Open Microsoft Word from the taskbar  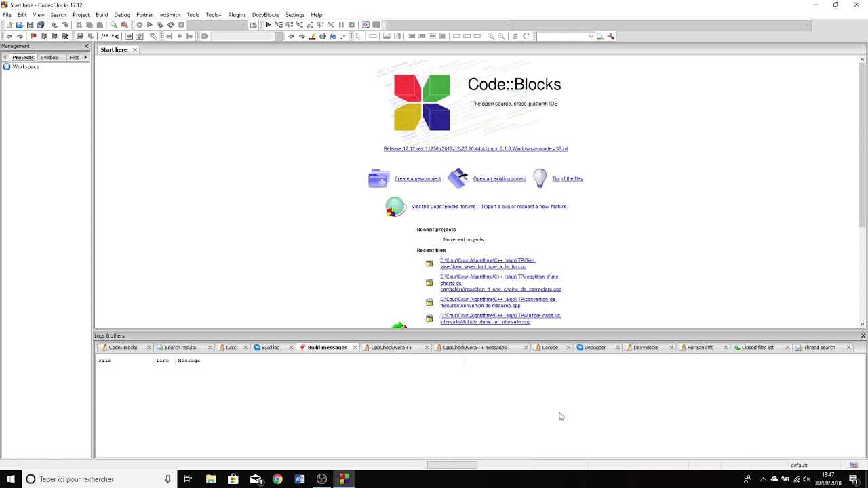tap(300, 479)
